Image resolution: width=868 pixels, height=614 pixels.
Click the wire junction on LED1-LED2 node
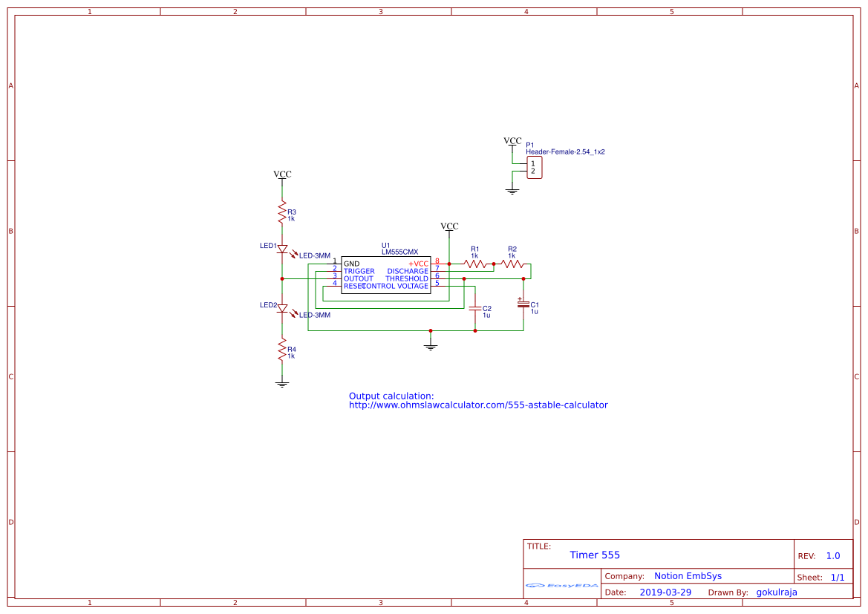(282, 279)
